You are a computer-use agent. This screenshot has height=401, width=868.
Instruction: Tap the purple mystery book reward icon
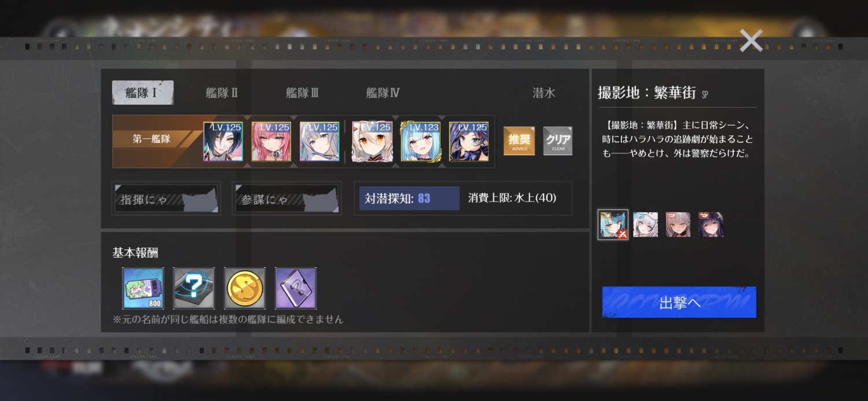pyautogui.click(x=296, y=288)
